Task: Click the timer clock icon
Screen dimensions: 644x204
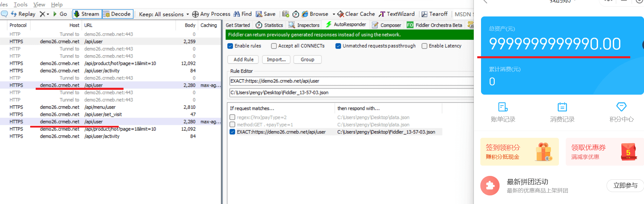Action: click(x=295, y=14)
